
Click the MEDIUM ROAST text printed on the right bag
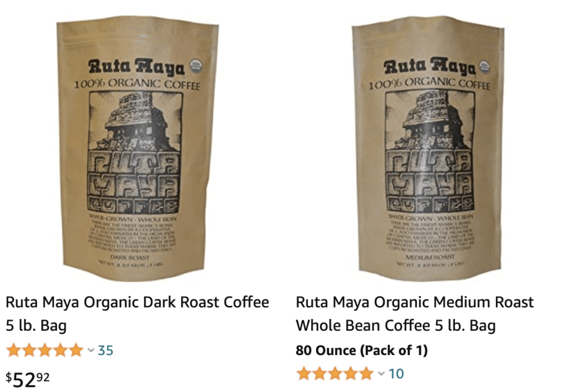430,257
